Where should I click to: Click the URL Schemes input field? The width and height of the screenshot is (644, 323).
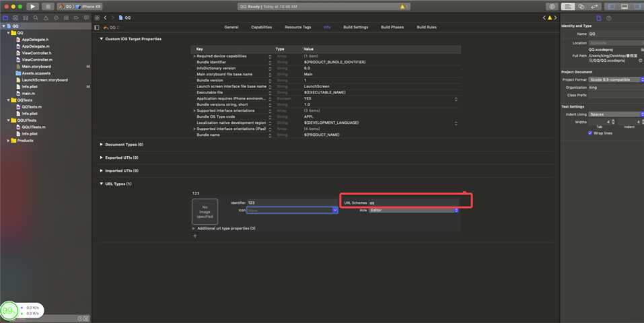click(413, 203)
